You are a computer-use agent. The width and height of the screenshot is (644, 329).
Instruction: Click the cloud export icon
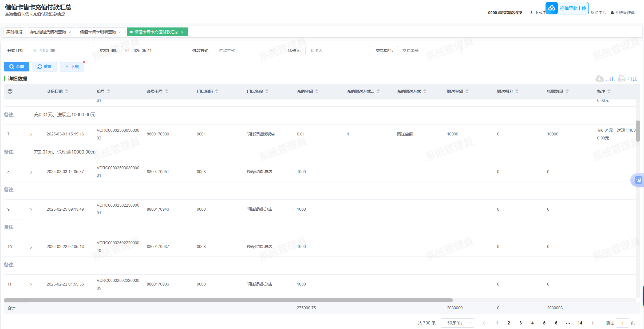pyautogui.click(x=599, y=79)
